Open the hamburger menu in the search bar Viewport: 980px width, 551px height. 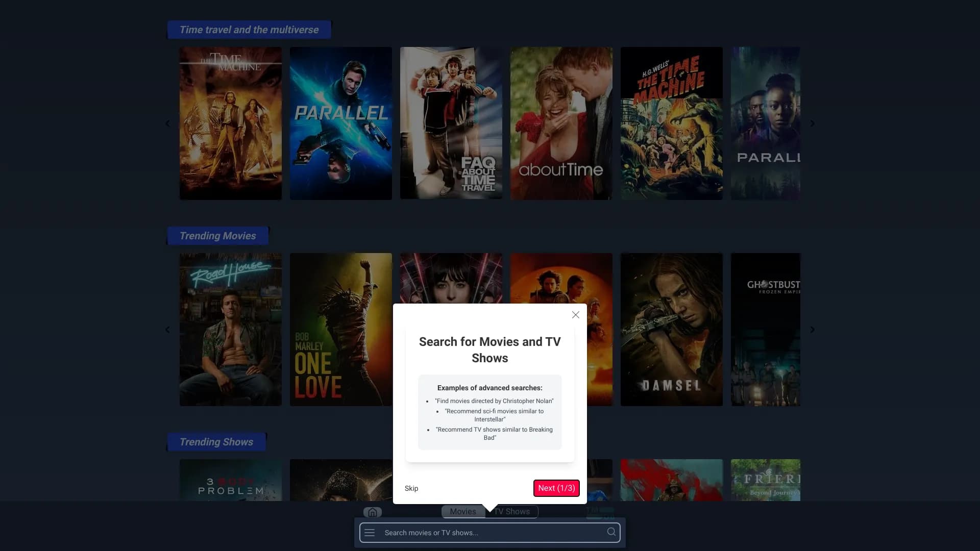(369, 532)
